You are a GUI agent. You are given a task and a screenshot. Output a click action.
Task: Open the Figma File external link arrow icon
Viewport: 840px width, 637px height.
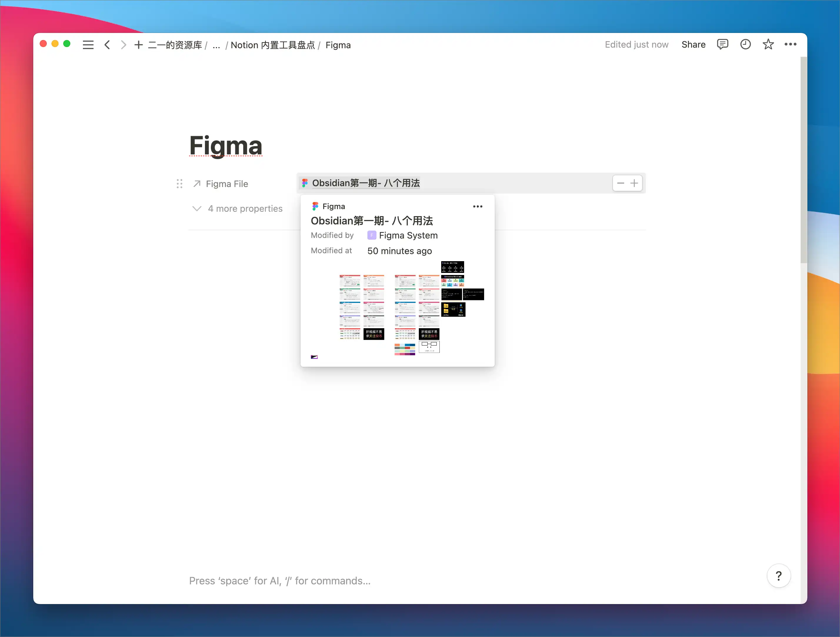pos(196,183)
